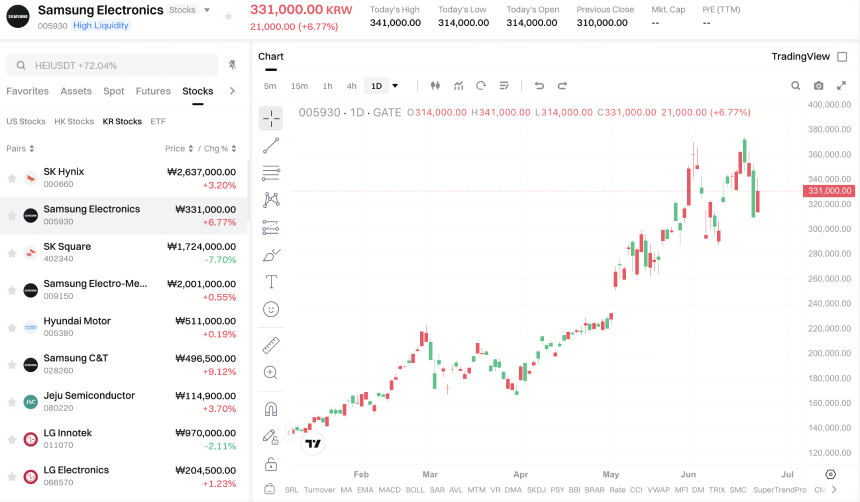
Task: Sort list by Pairs
Action: tap(20, 149)
